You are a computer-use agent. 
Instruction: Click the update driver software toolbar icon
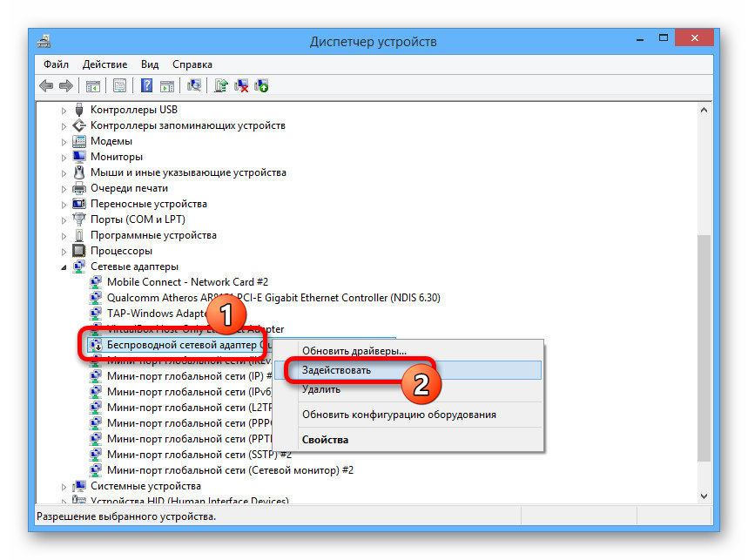220,86
